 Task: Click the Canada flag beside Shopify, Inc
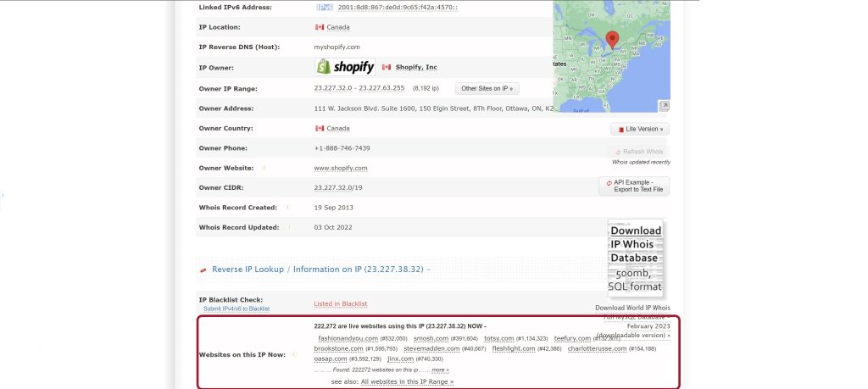(x=387, y=67)
